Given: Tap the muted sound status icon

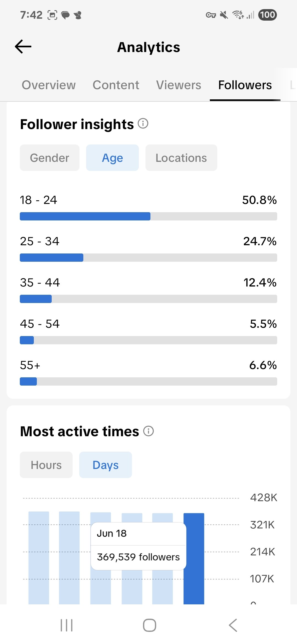Looking at the screenshot, I should pos(224,15).
